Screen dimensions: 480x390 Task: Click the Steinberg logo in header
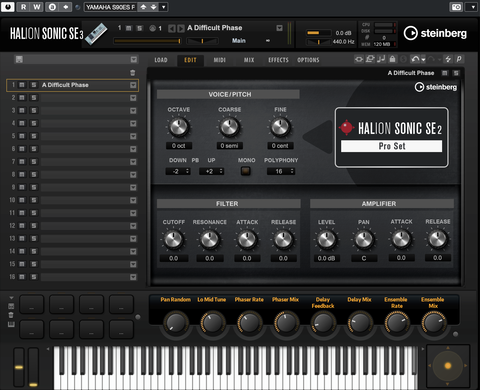pyautogui.click(x=435, y=33)
